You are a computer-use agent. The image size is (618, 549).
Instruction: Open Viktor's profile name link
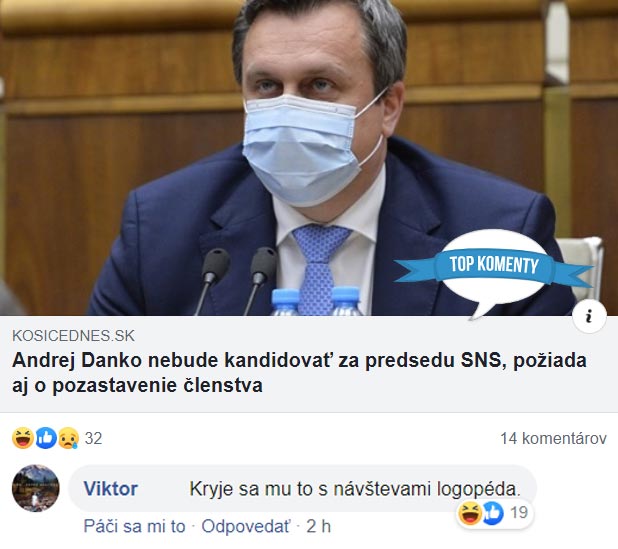110,489
